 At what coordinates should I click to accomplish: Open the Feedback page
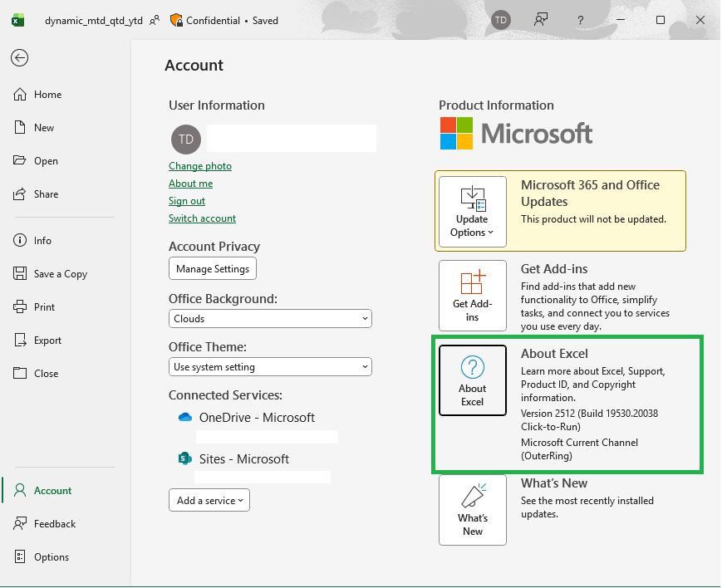click(45, 523)
